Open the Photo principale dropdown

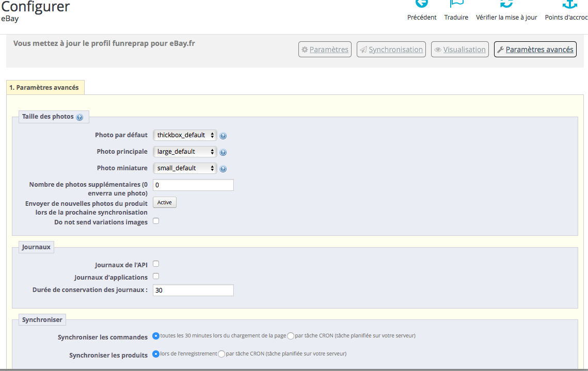[x=185, y=152]
